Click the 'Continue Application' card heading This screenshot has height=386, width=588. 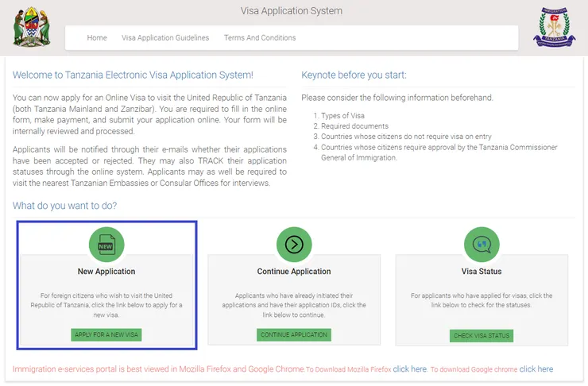click(x=294, y=272)
